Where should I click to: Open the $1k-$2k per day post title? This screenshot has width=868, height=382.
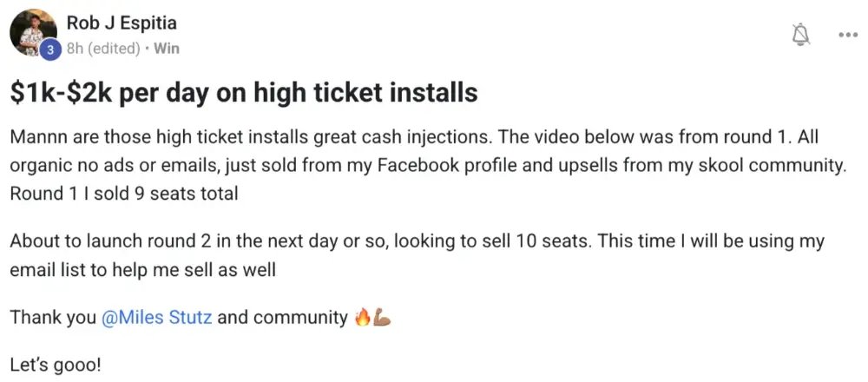pos(244,92)
